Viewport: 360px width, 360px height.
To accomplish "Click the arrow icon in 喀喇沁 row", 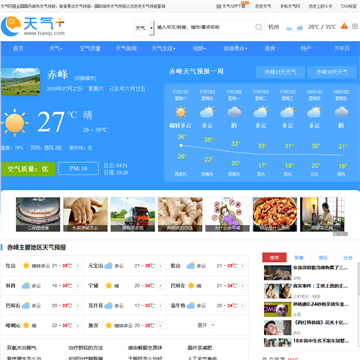I will [78, 325].
